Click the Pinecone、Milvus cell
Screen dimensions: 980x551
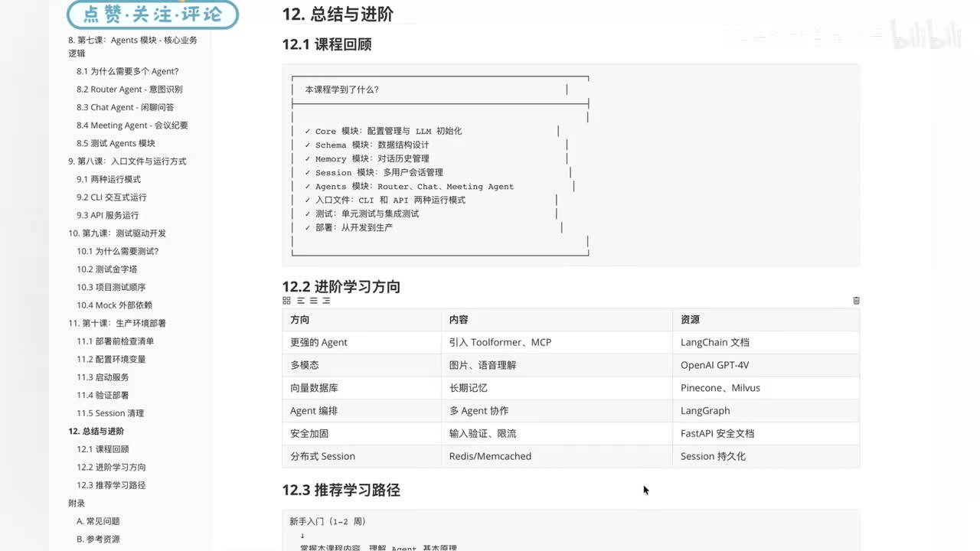point(766,388)
